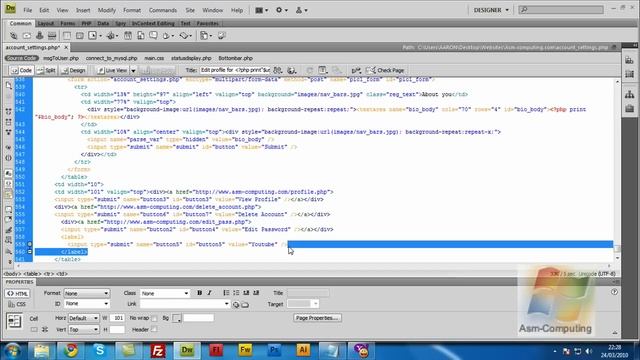Insert Server-Side Include icon
640x360 pixels.
[140, 36]
